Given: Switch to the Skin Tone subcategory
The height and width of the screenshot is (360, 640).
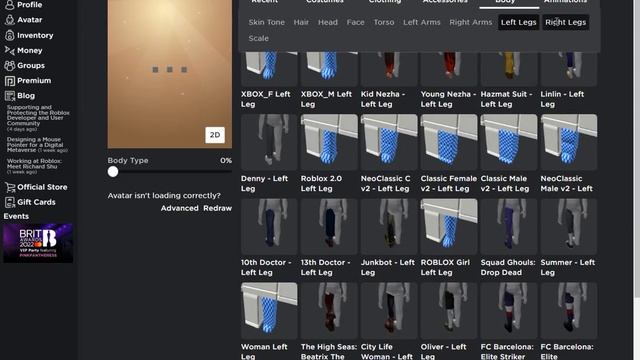Looking at the screenshot, I should tap(267, 22).
